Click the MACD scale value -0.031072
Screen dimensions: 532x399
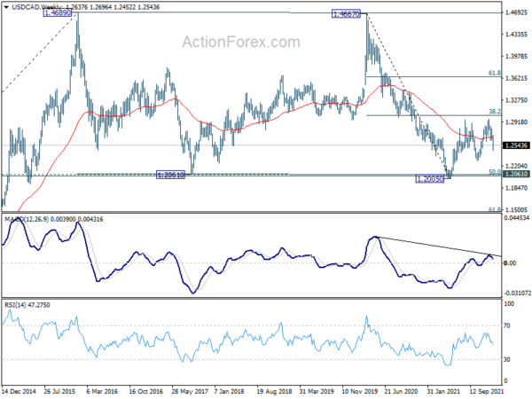point(517,293)
